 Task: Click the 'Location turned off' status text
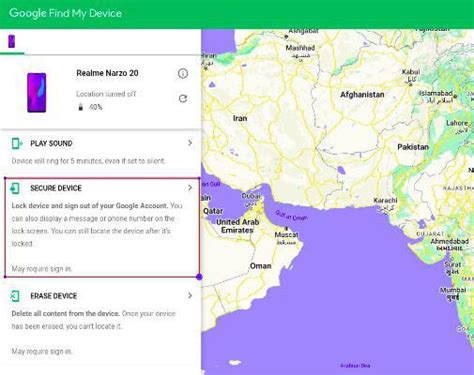[106, 94]
